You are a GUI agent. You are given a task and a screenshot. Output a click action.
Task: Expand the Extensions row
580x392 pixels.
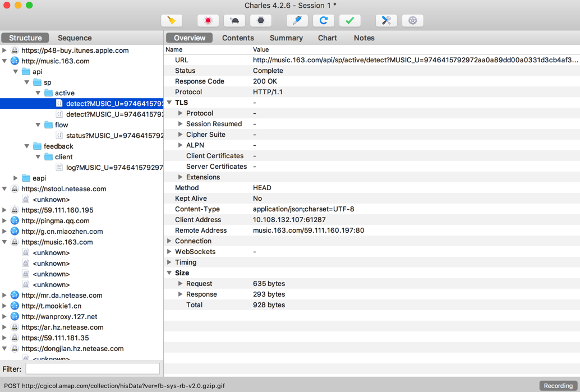[180, 177]
